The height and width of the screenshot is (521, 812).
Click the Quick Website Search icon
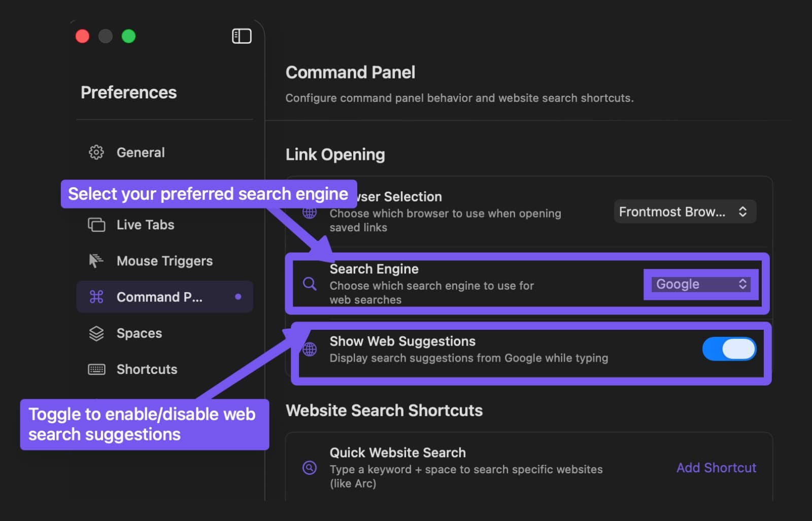310,468
